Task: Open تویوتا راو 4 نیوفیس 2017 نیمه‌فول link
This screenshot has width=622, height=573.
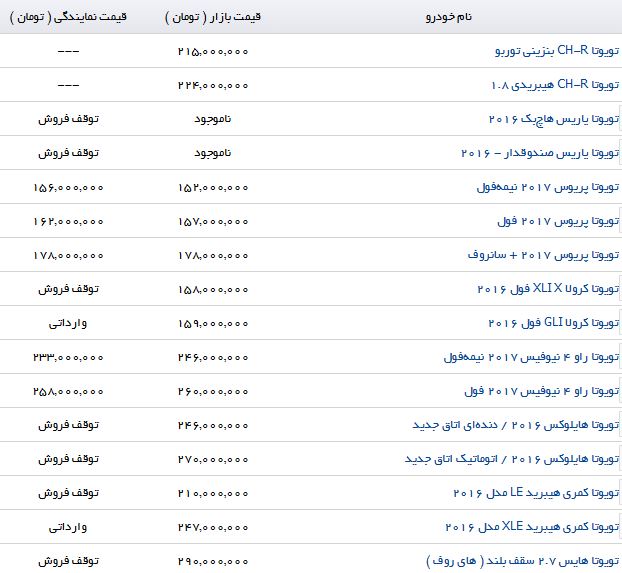Action: point(532,358)
